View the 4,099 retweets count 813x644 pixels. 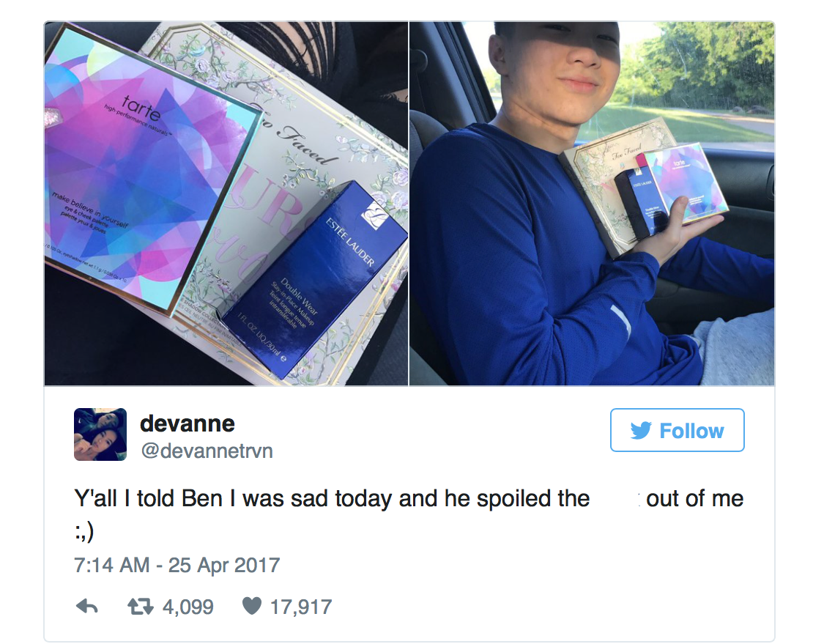[188, 606]
